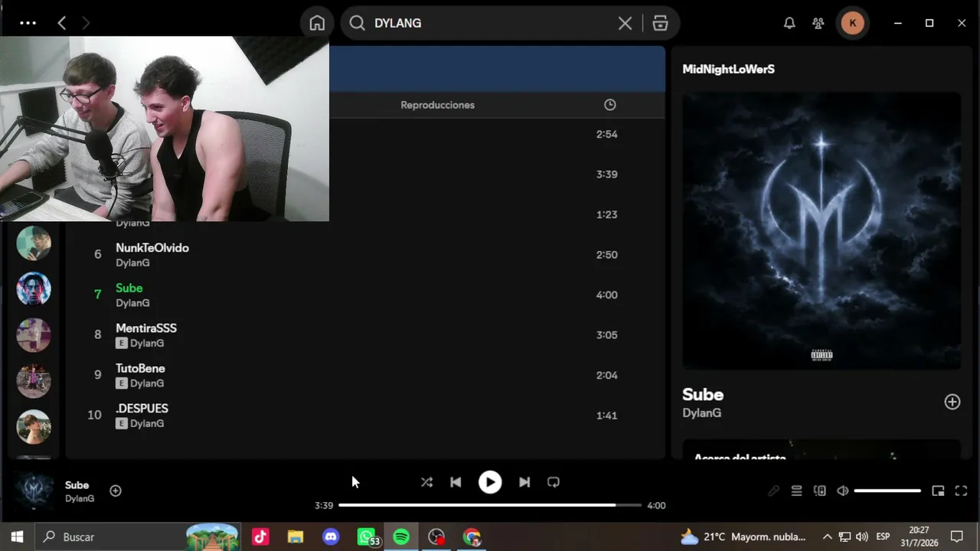
Task: Toggle the play queue panel
Action: pyautogui.click(x=796, y=491)
